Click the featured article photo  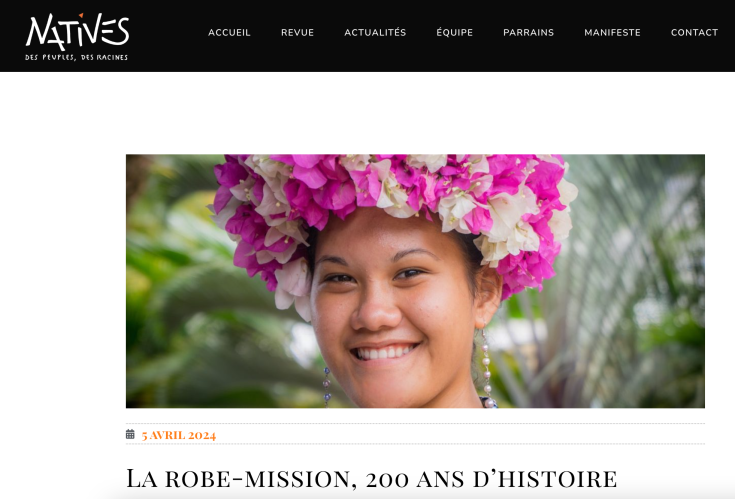[415, 281]
